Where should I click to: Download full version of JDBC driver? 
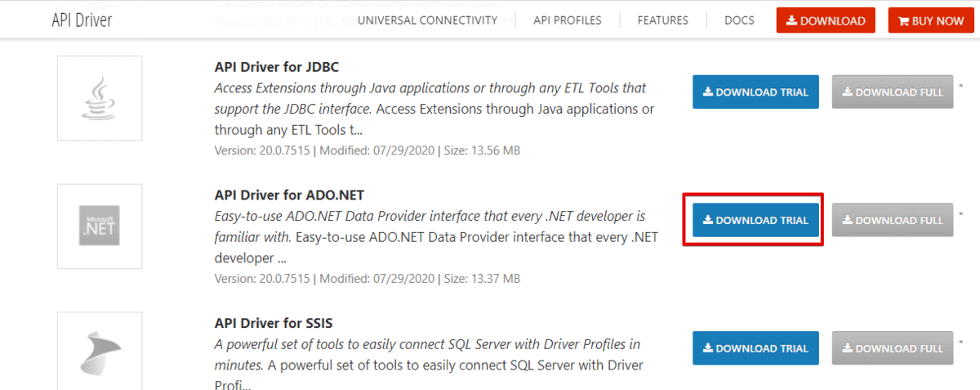point(893,92)
